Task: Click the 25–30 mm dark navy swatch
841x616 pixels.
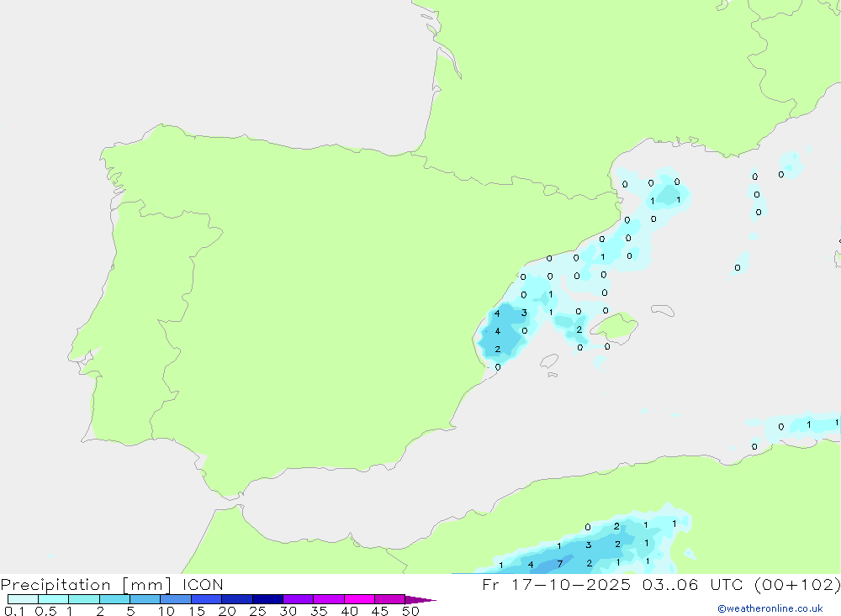Action: 267,599
